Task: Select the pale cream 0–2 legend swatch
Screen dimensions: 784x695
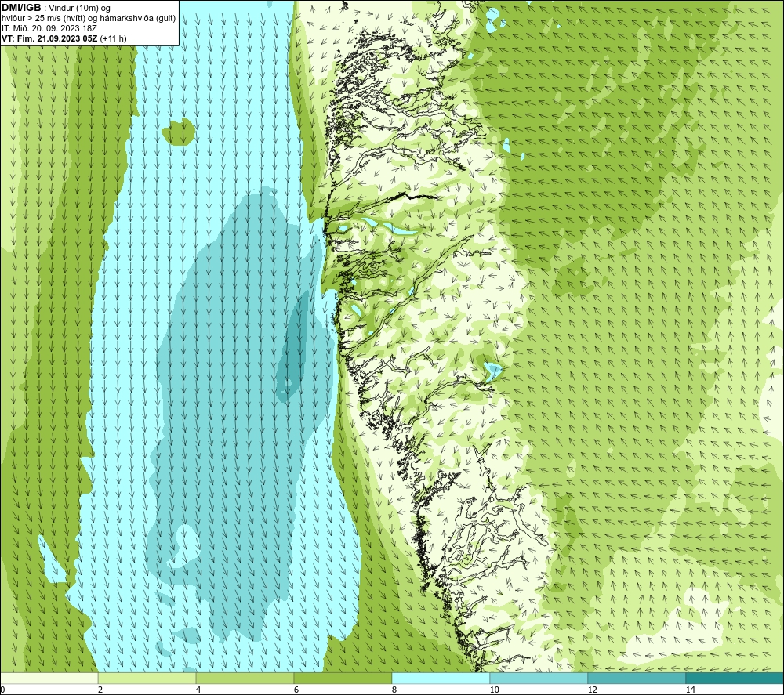Action: point(49,678)
